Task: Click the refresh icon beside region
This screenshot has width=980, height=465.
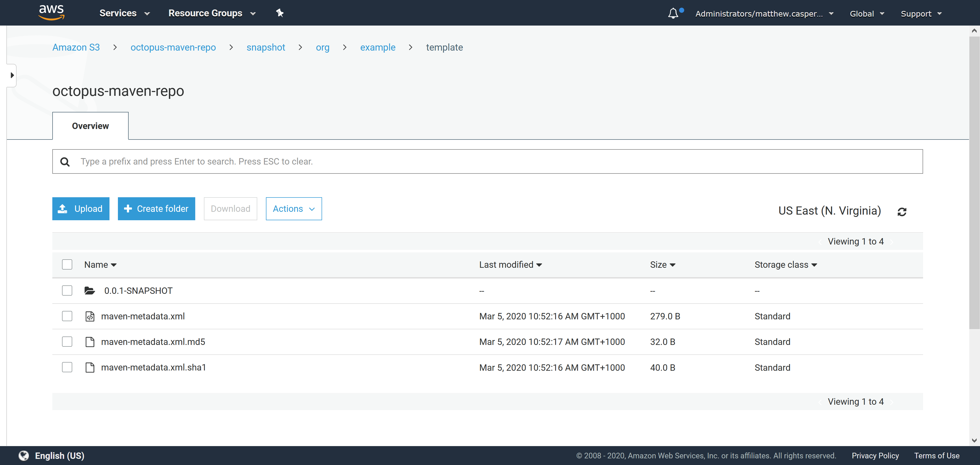Action: (x=902, y=212)
